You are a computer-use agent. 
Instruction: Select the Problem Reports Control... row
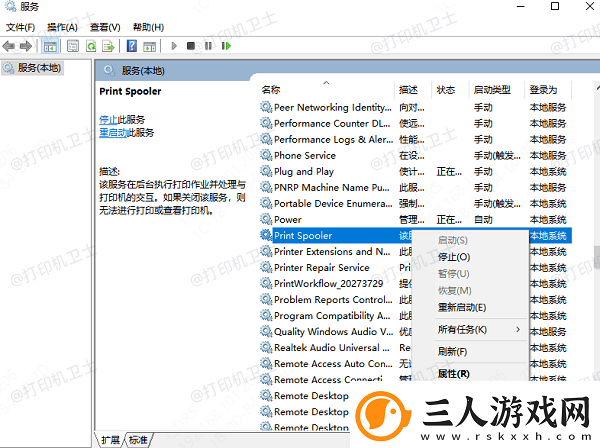click(x=415, y=300)
